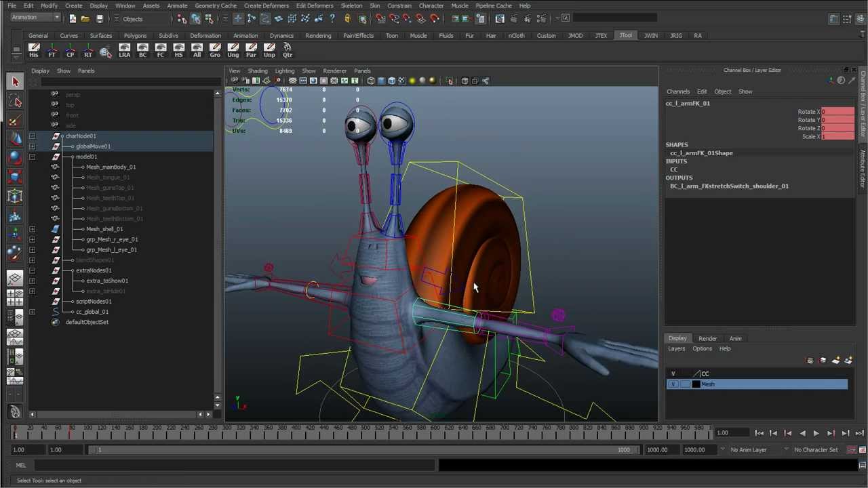This screenshot has width=868, height=488.
Task: Select the Scale tool cube icon
Action: 15,178
